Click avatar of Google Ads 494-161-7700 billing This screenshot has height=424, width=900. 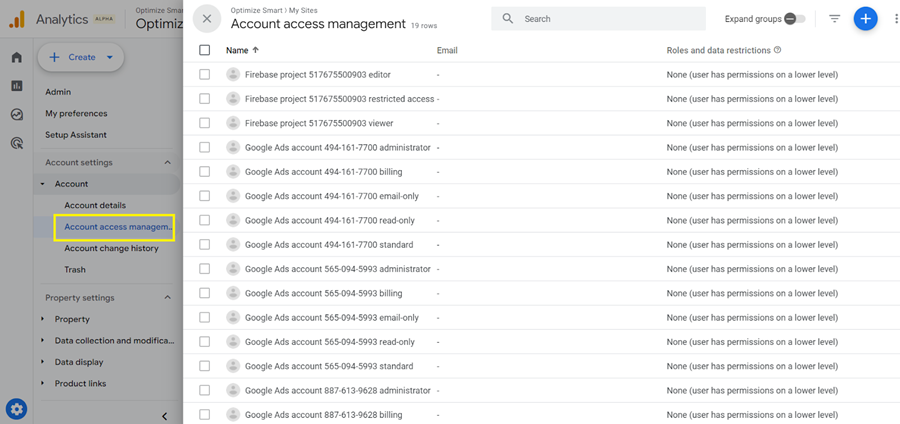point(232,172)
